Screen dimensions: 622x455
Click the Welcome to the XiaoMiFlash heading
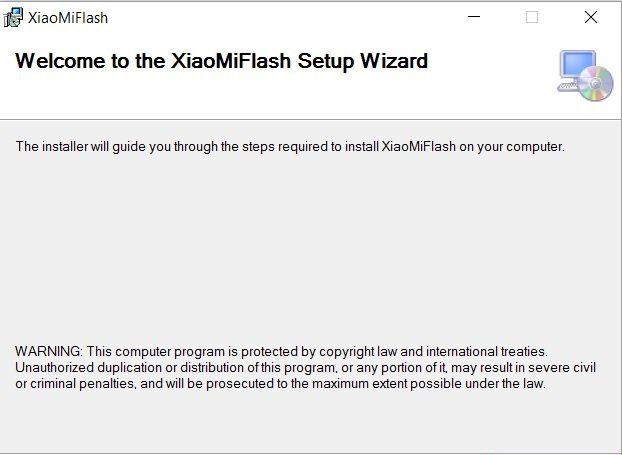point(221,61)
